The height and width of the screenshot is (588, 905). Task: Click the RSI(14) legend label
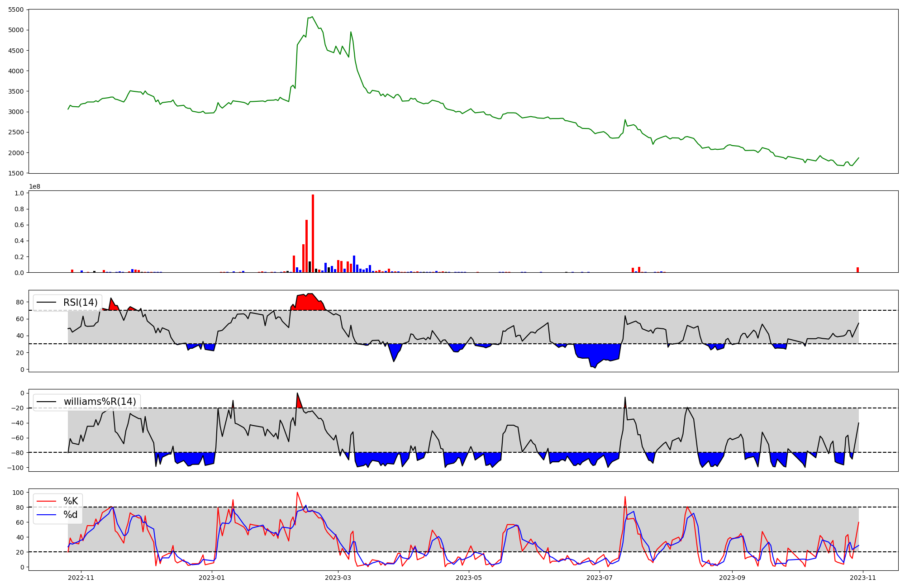(80, 303)
